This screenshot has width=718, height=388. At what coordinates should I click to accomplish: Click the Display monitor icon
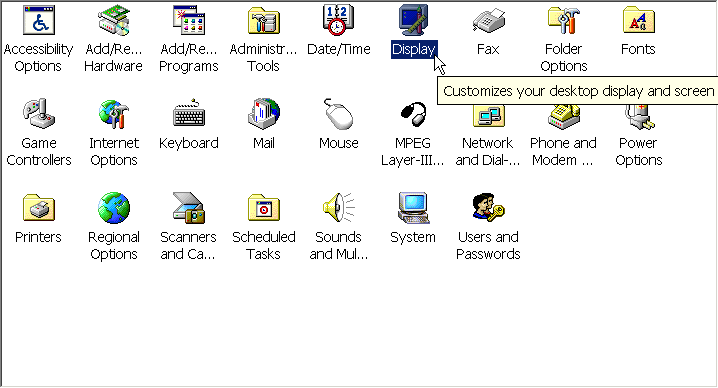point(413,20)
